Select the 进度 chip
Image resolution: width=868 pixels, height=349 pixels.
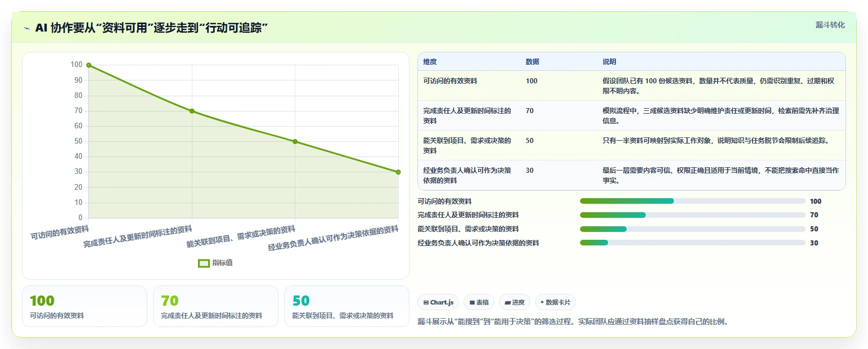(515, 302)
